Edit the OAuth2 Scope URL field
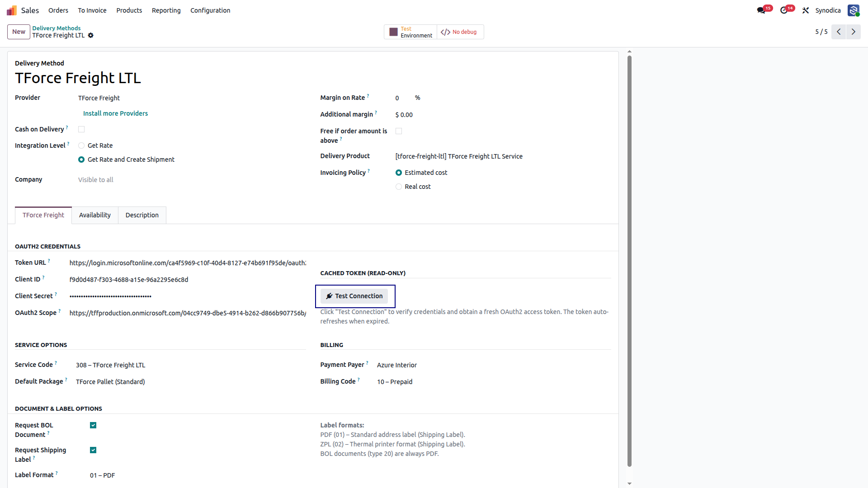The width and height of the screenshot is (868, 488). coord(188,313)
